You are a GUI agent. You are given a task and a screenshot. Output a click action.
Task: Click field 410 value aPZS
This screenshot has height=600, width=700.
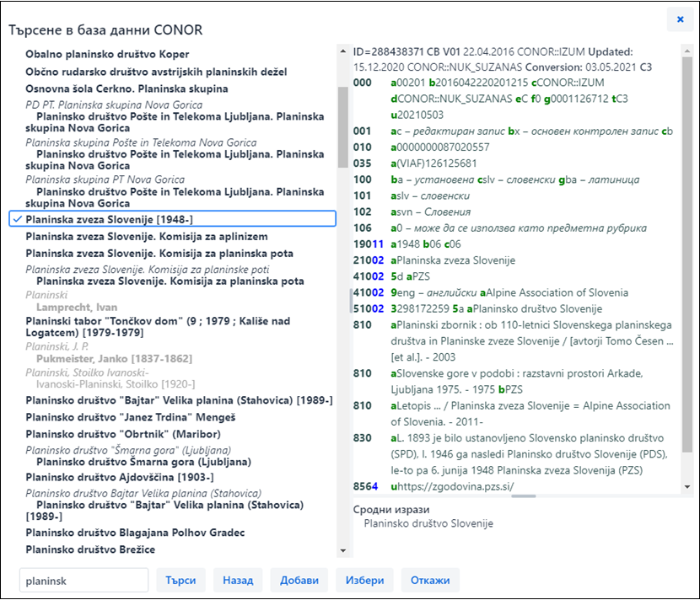click(418, 276)
